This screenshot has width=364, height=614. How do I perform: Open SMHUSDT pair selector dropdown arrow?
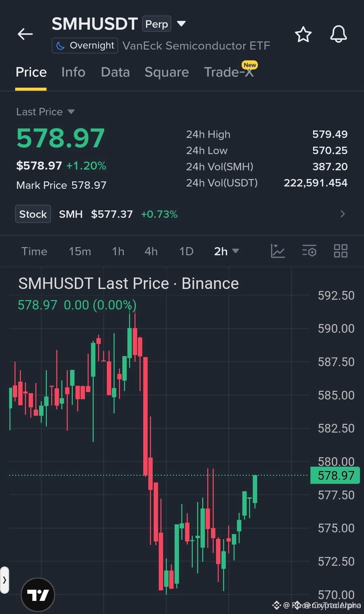(x=181, y=24)
